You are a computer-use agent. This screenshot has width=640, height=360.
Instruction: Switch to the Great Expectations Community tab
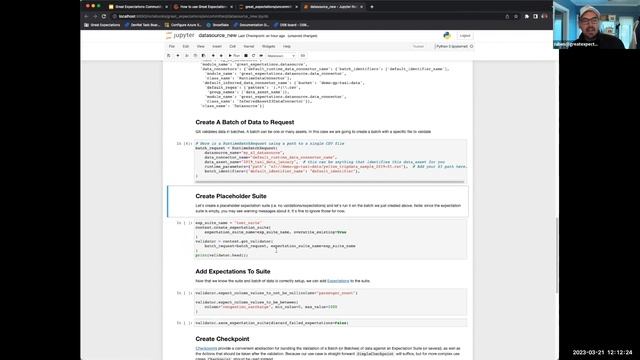138,7
